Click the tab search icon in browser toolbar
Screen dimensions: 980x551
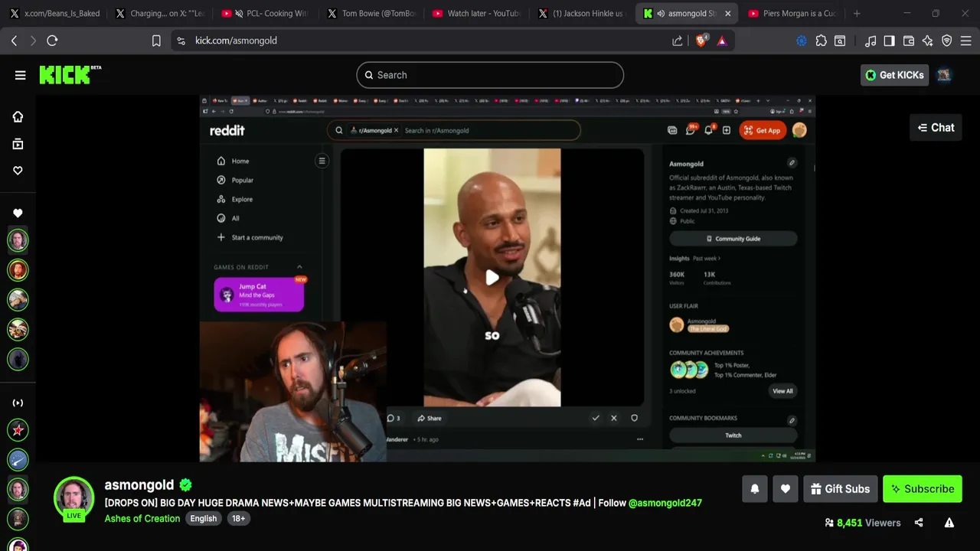click(x=840, y=41)
